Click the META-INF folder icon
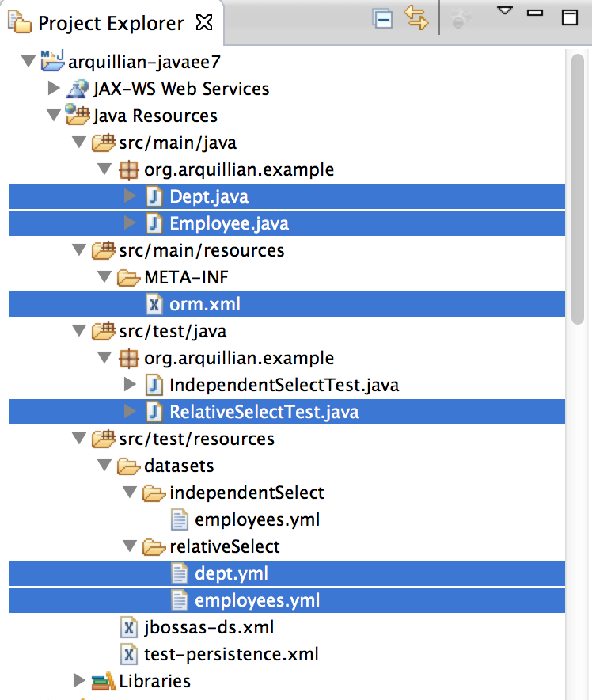The width and height of the screenshot is (592, 700). (x=128, y=278)
